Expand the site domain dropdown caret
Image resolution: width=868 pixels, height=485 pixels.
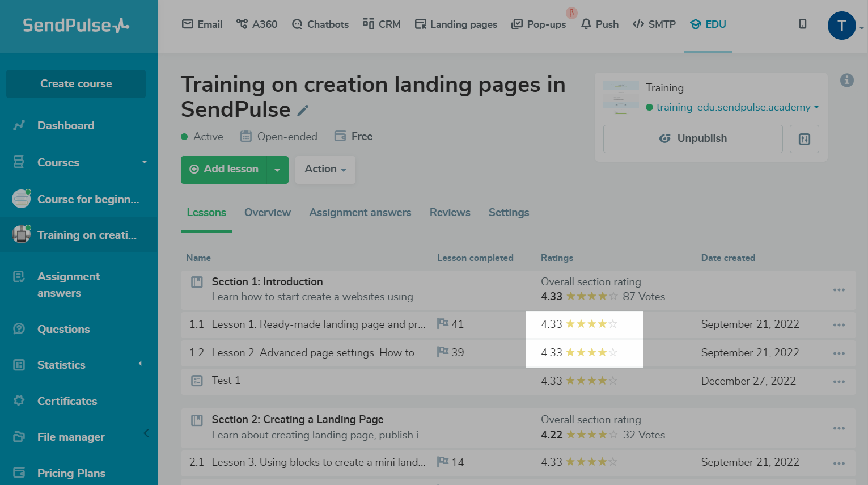tap(816, 107)
